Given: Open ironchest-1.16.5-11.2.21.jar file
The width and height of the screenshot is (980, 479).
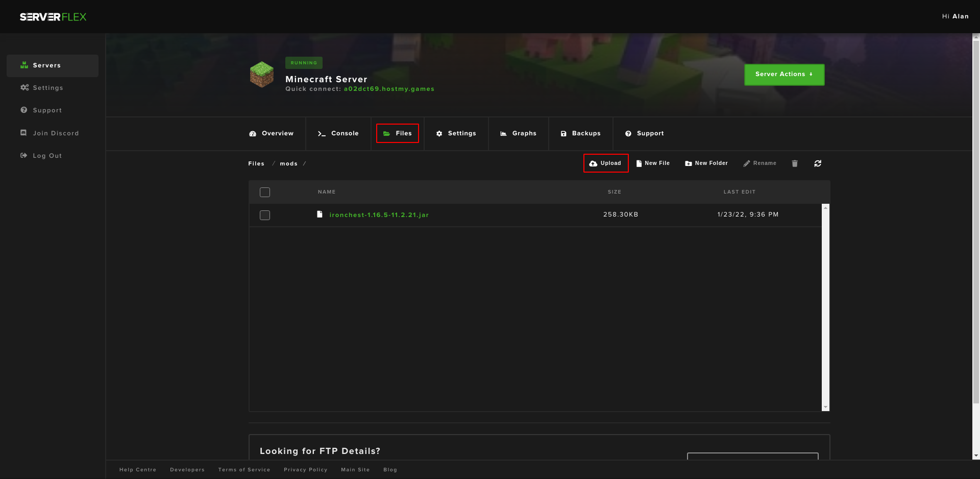Looking at the screenshot, I should (379, 215).
